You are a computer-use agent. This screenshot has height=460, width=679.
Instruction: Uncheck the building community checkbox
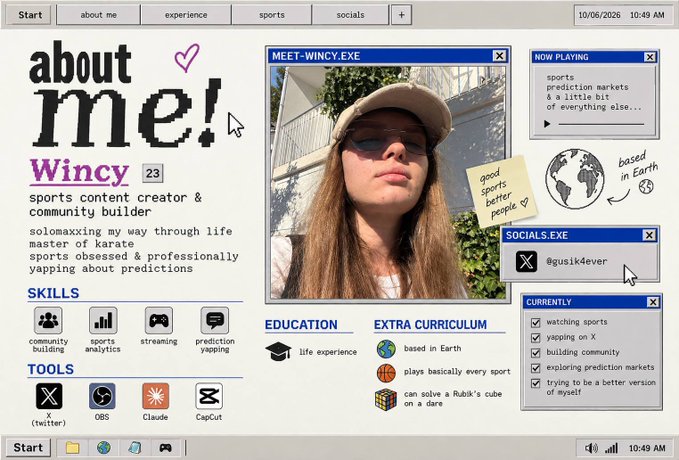point(536,353)
